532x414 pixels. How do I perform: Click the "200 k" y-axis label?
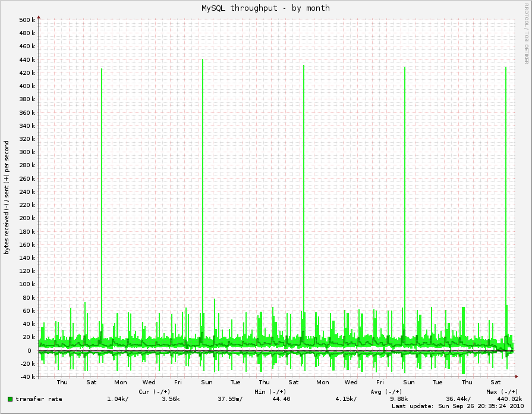(27, 218)
